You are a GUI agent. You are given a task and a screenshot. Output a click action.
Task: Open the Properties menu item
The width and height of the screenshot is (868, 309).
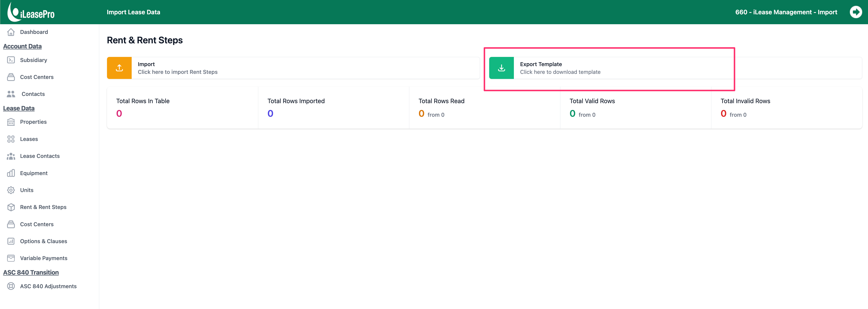(x=33, y=122)
